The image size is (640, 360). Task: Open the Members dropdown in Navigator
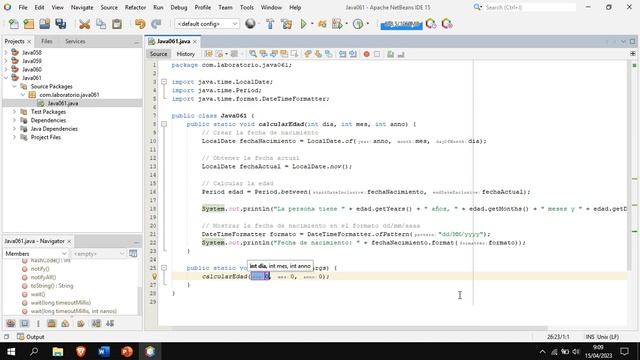tap(36, 253)
